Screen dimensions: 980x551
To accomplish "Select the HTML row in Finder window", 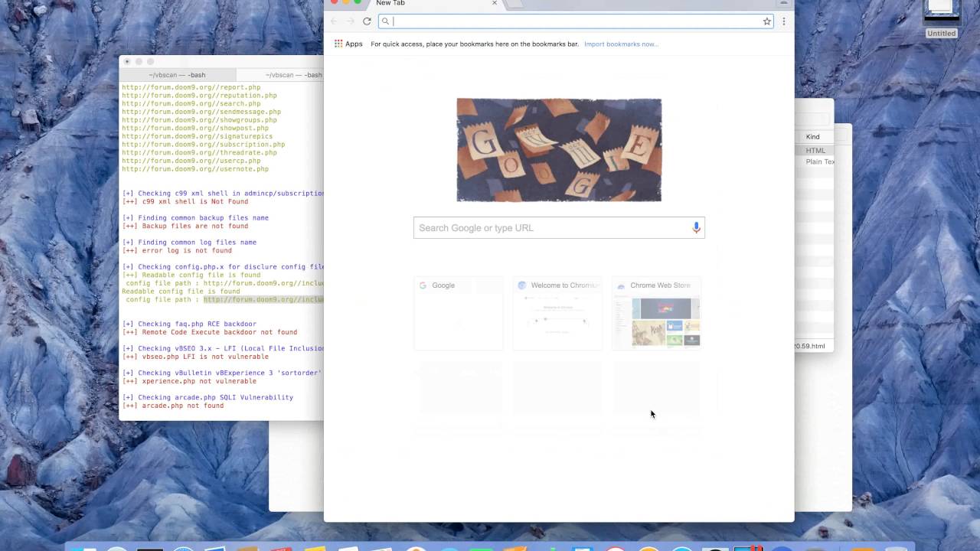I will (x=815, y=151).
